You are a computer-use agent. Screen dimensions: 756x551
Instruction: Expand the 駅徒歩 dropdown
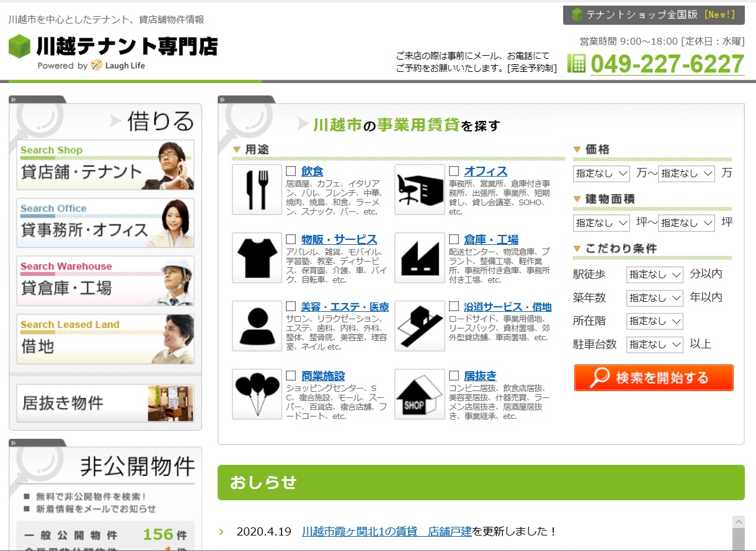click(x=655, y=274)
